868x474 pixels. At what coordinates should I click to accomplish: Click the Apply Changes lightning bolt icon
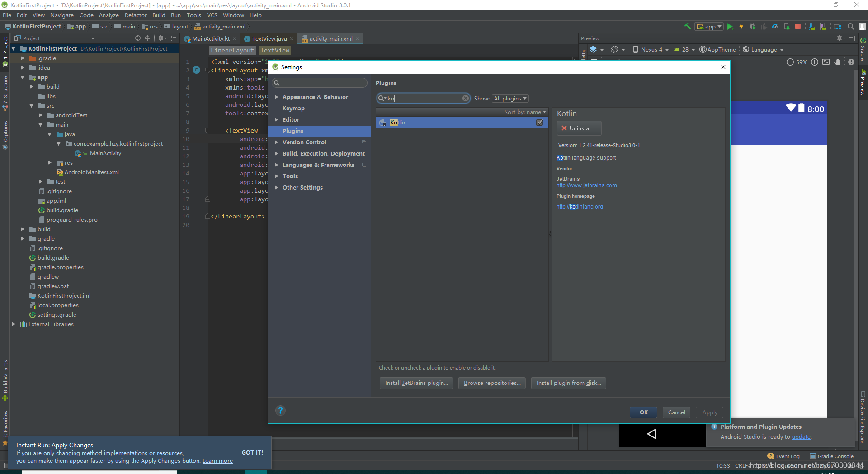741,27
